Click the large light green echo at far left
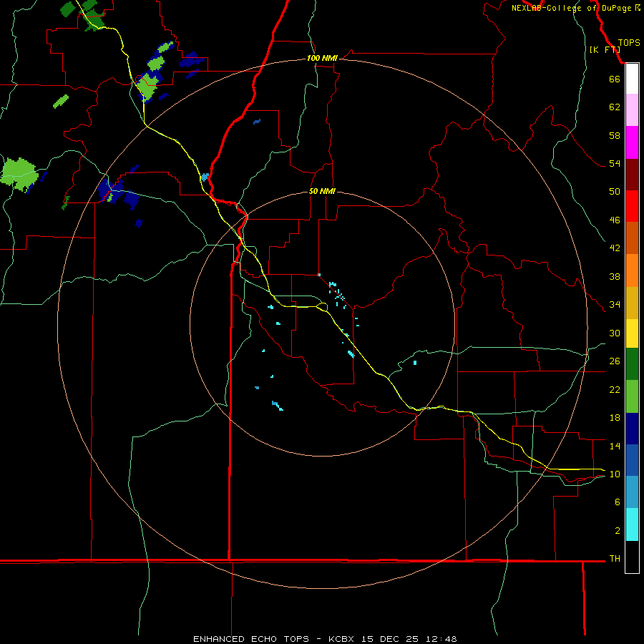Screen dimensions: 644x644 pyautogui.click(x=19, y=174)
